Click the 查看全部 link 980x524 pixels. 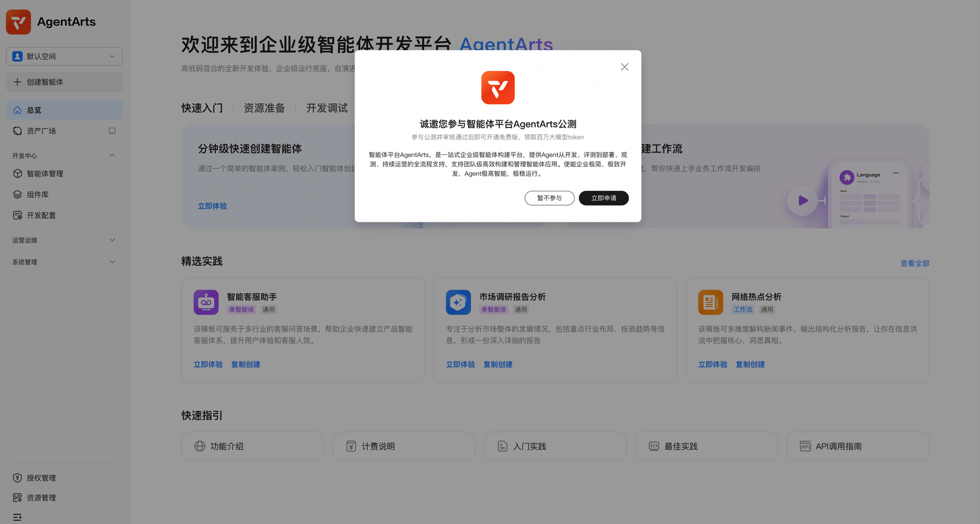click(x=915, y=263)
